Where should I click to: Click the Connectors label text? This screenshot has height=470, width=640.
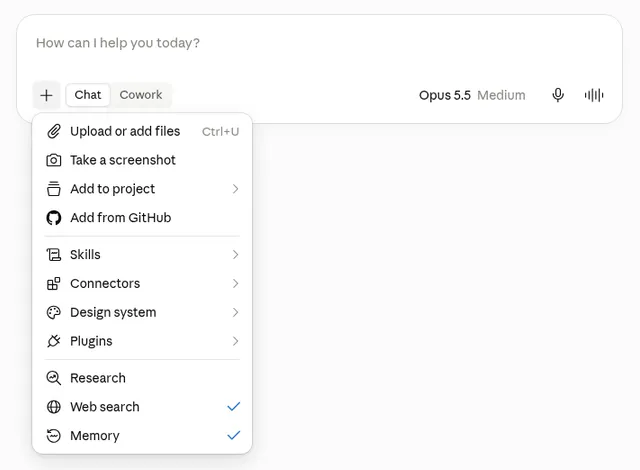[105, 284]
